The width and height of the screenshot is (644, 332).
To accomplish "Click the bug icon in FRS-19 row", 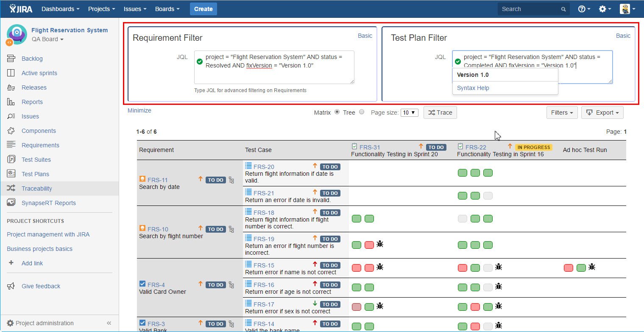I will (380, 244).
